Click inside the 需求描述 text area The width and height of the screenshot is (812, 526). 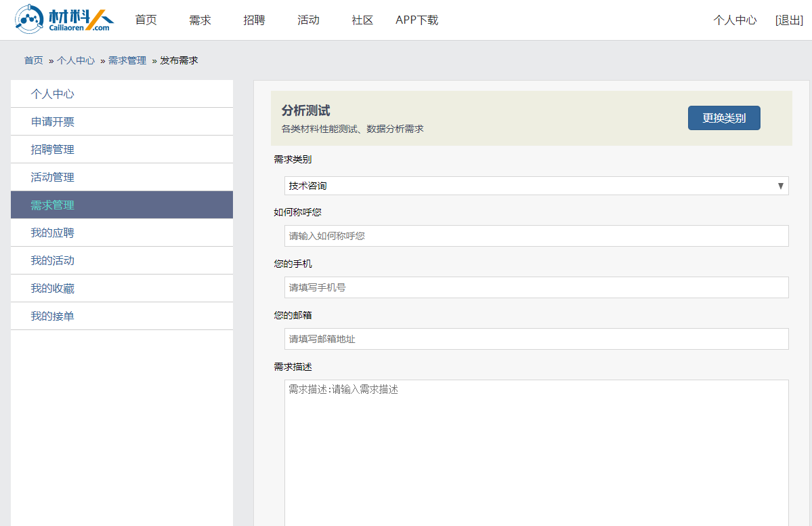point(536,451)
